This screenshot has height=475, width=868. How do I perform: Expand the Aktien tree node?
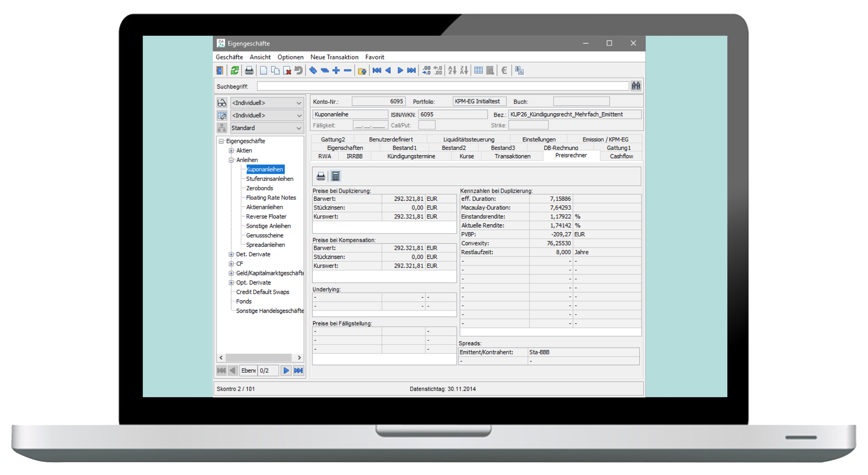[x=231, y=151]
